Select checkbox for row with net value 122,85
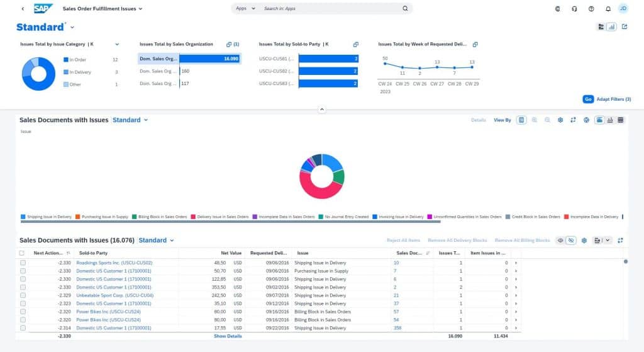This screenshot has height=352, width=644. pos(23,279)
